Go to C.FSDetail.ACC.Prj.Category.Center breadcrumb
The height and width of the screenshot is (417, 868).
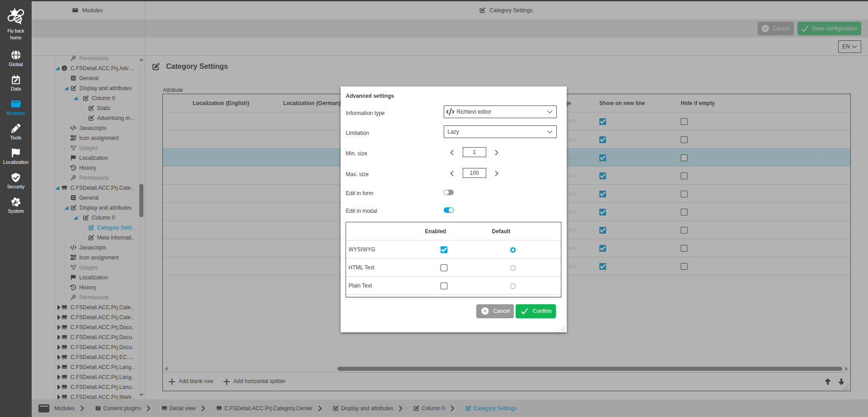pyautogui.click(x=265, y=408)
